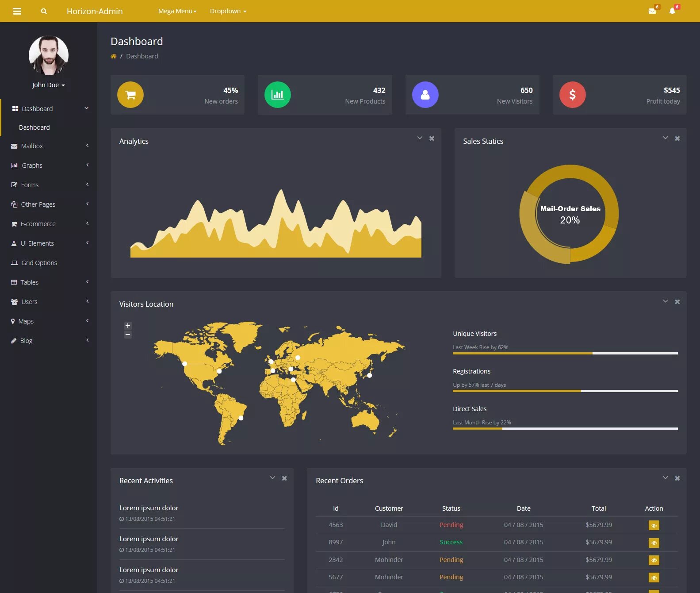Zoom out on the visitors map
This screenshot has height=593, width=700.
point(128,335)
